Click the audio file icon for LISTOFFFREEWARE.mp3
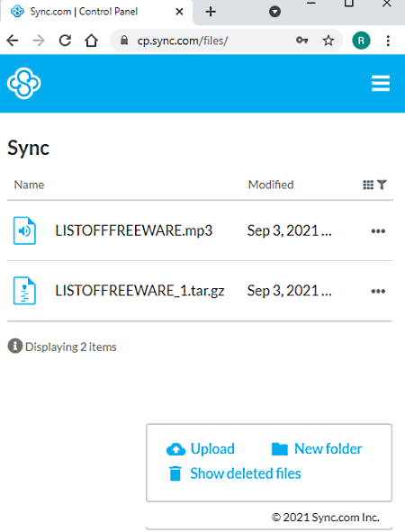The height and width of the screenshot is (532, 405). coord(24,230)
